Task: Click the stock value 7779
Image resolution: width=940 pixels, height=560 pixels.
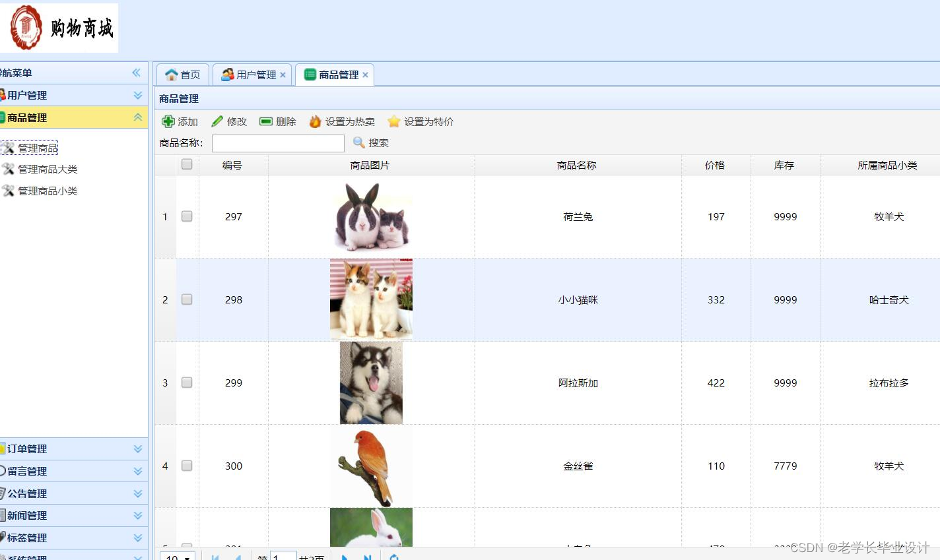Action: coord(786,466)
